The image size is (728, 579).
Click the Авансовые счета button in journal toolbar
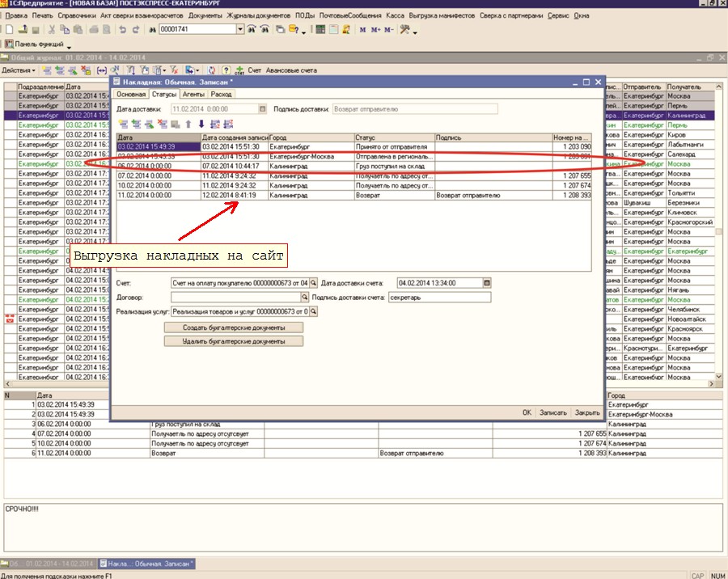coord(291,70)
